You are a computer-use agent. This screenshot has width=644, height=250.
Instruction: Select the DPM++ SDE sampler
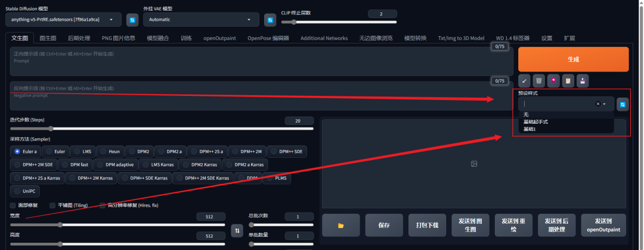coord(287,151)
